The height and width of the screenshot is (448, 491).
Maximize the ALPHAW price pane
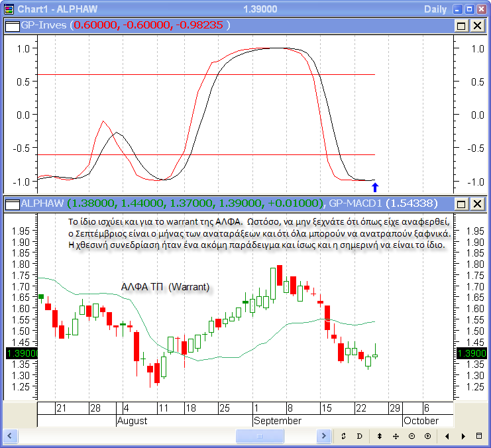coord(461,203)
